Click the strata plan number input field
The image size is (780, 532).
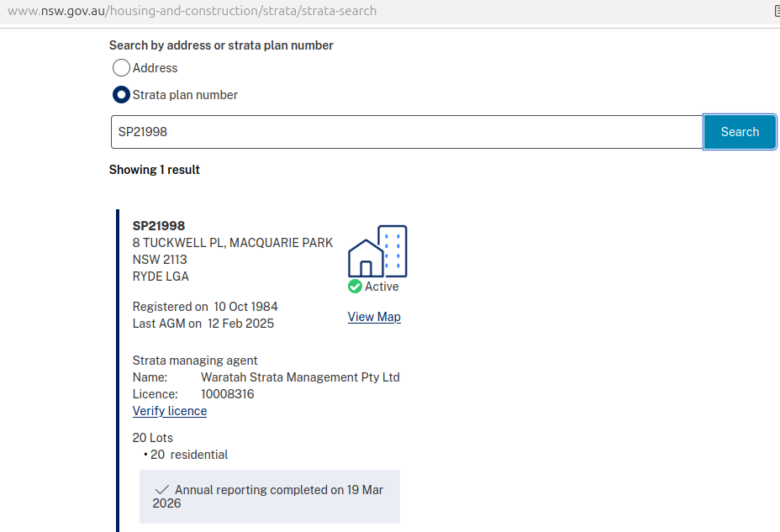point(407,132)
